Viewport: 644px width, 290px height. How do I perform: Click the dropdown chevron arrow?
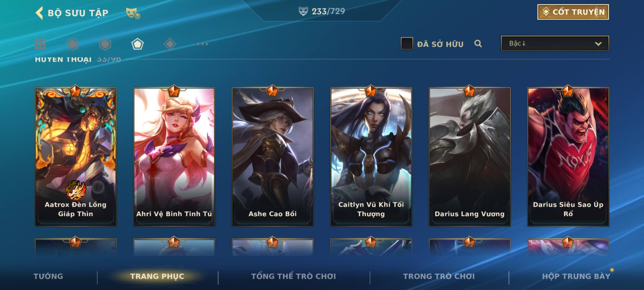(598, 44)
